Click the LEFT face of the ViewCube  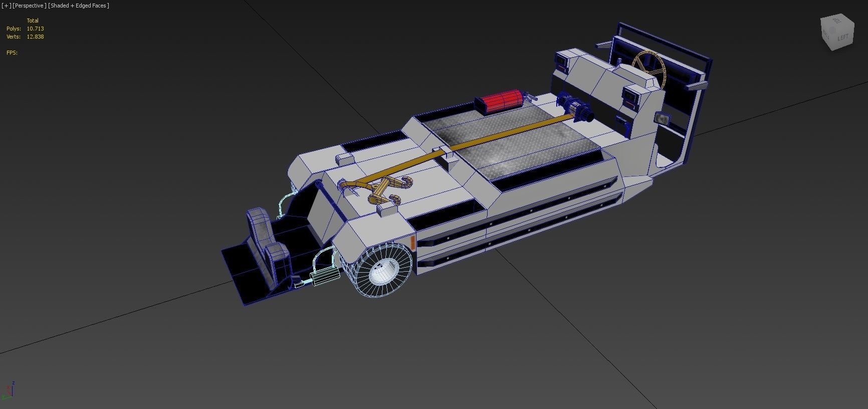tap(844, 37)
